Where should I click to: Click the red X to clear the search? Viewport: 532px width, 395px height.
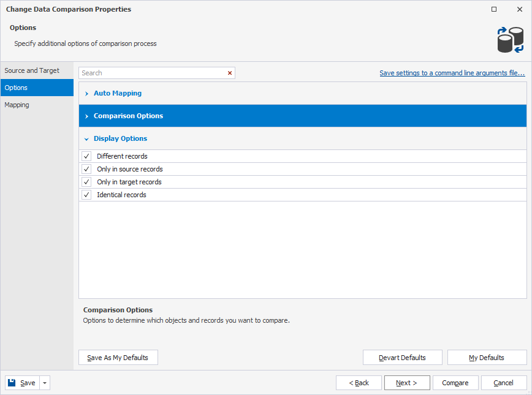click(230, 72)
